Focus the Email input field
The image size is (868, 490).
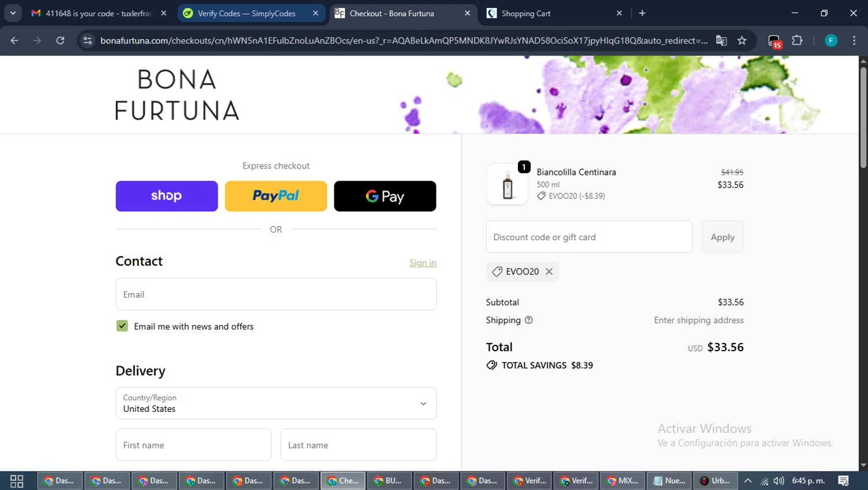(x=276, y=294)
